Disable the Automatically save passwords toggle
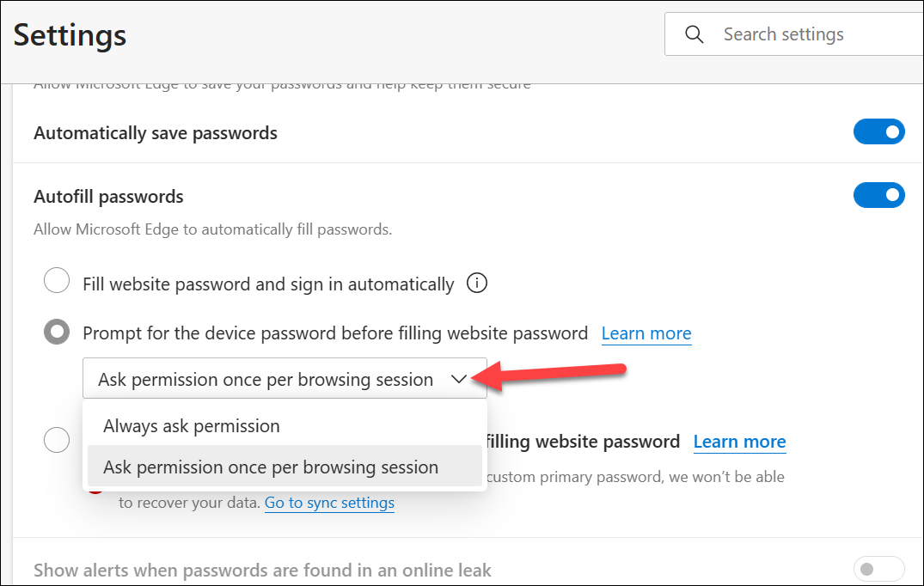 pos(878,132)
